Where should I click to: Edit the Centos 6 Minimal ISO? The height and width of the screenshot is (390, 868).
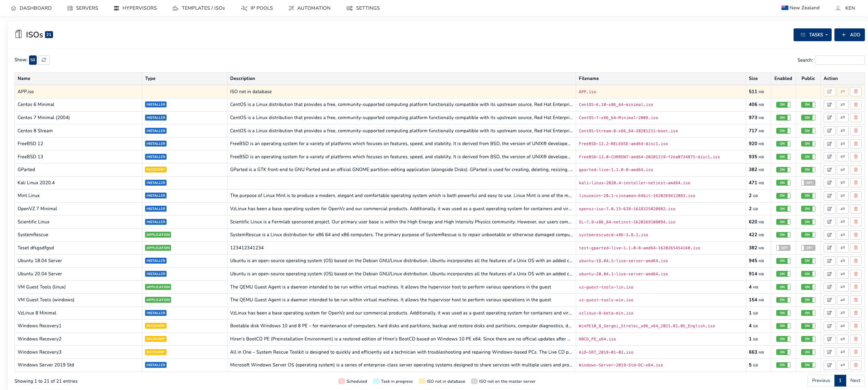point(829,105)
